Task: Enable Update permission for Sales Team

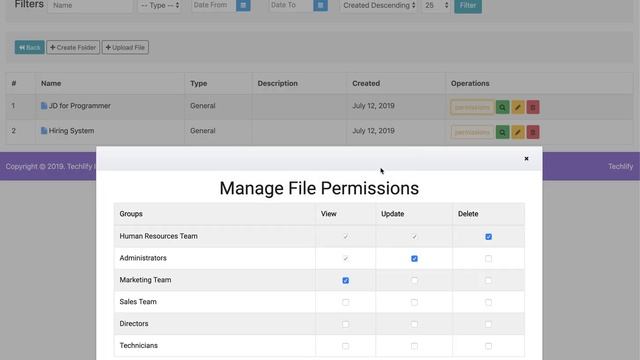Action: coord(414,302)
